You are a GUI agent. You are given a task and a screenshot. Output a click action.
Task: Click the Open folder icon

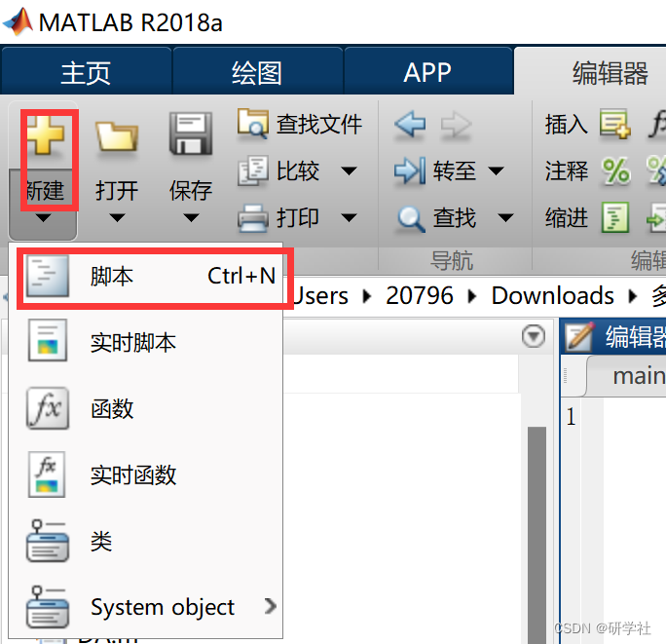[117, 136]
